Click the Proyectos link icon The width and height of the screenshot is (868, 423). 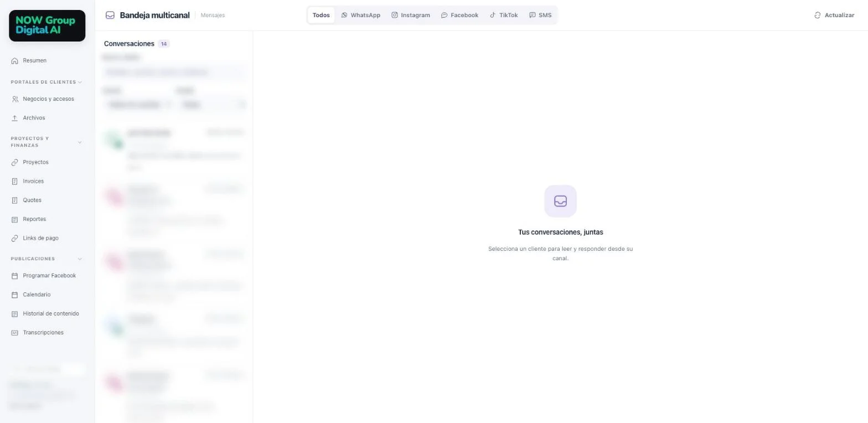(x=15, y=162)
